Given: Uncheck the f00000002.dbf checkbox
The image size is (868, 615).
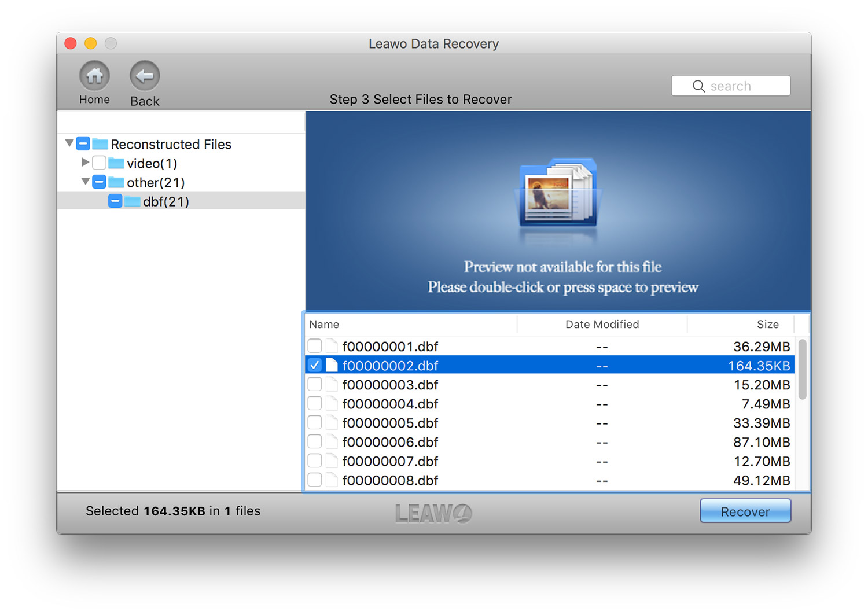Looking at the screenshot, I should (x=315, y=365).
